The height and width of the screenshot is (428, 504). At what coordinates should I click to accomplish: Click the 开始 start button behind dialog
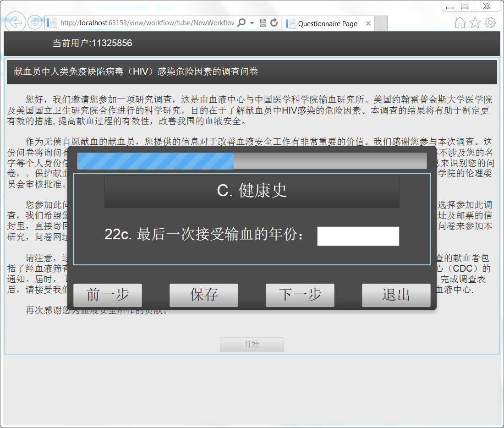(252, 345)
